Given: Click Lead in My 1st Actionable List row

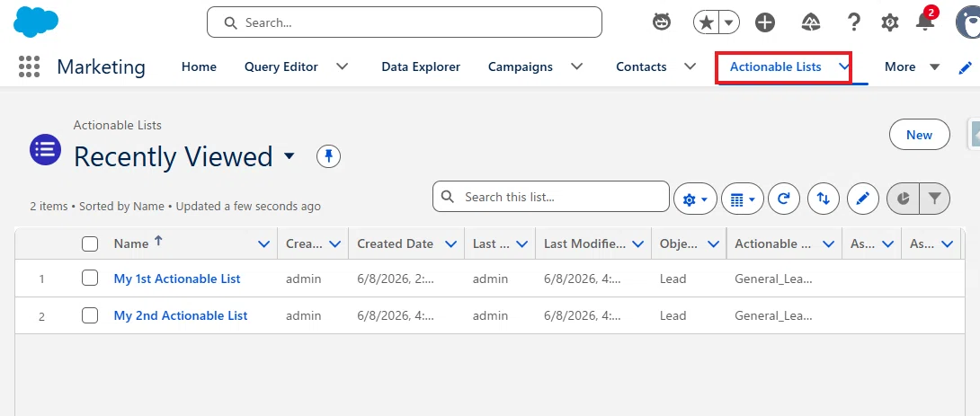Looking at the screenshot, I should tap(673, 279).
